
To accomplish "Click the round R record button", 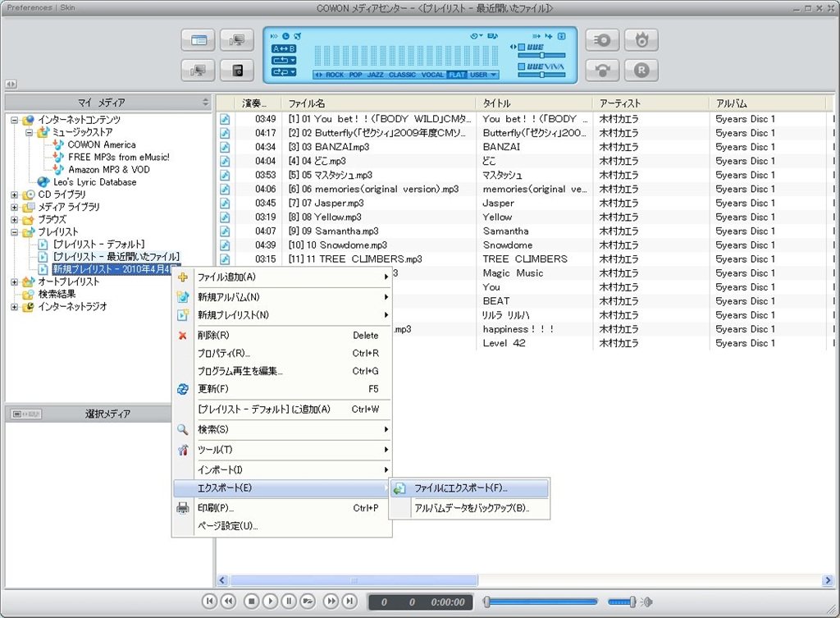I will coord(641,71).
